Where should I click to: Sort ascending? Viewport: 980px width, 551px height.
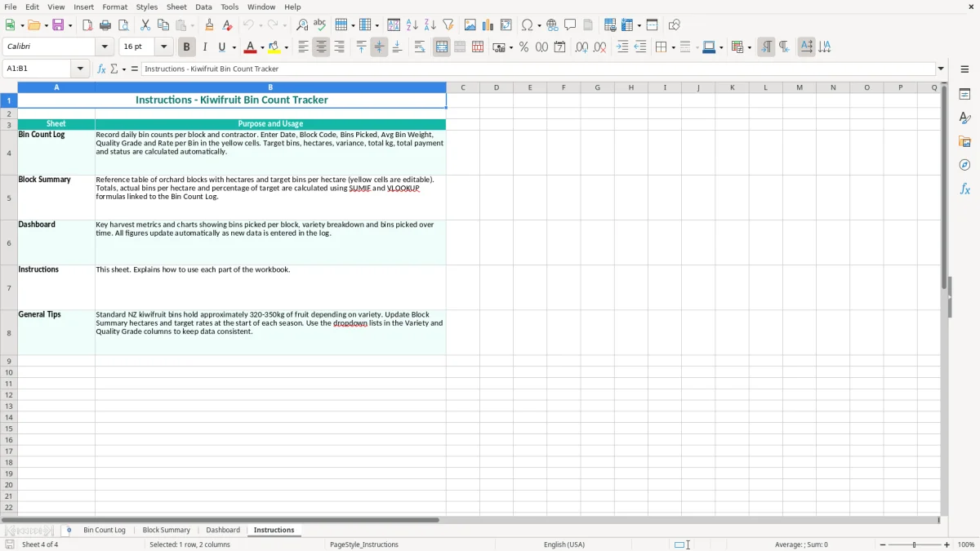pyautogui.click(x=412, y=25)
